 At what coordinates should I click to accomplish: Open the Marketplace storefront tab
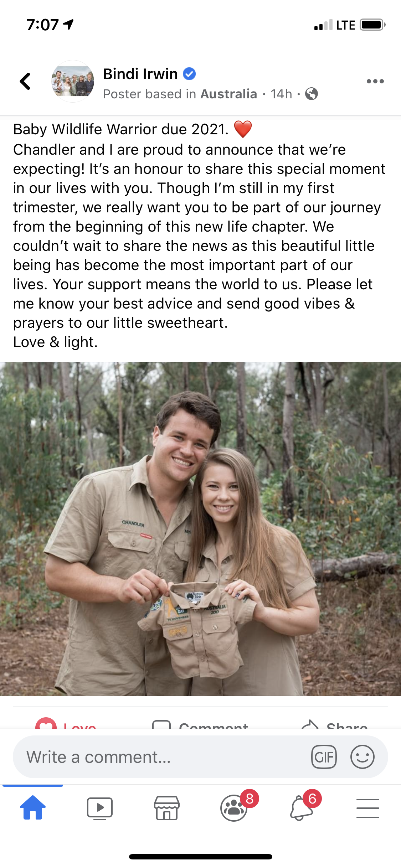click(166, 808)
